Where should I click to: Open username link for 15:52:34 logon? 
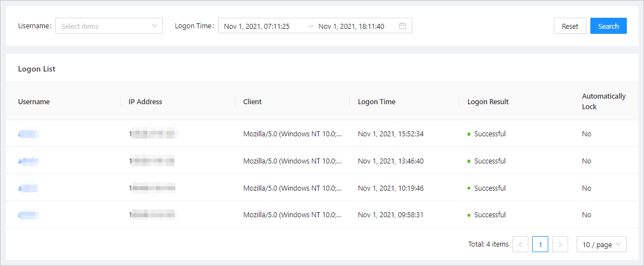click(28, 134)
